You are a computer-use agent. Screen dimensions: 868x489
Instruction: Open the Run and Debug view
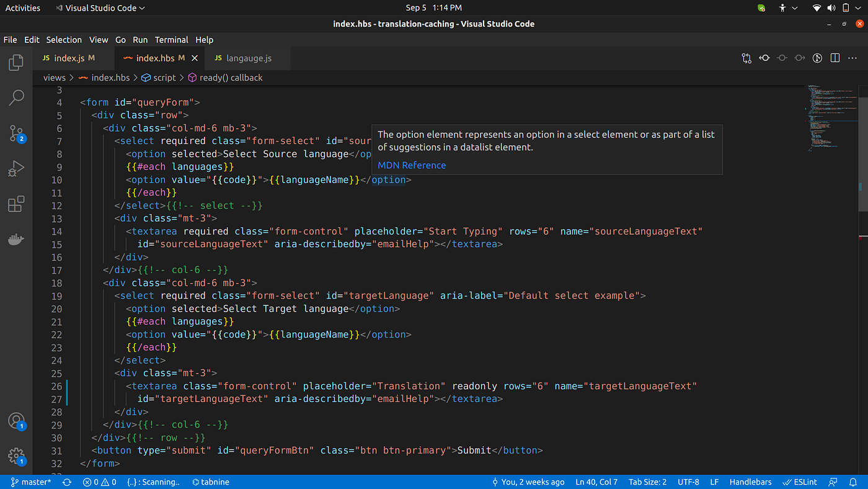coord(16,168)
